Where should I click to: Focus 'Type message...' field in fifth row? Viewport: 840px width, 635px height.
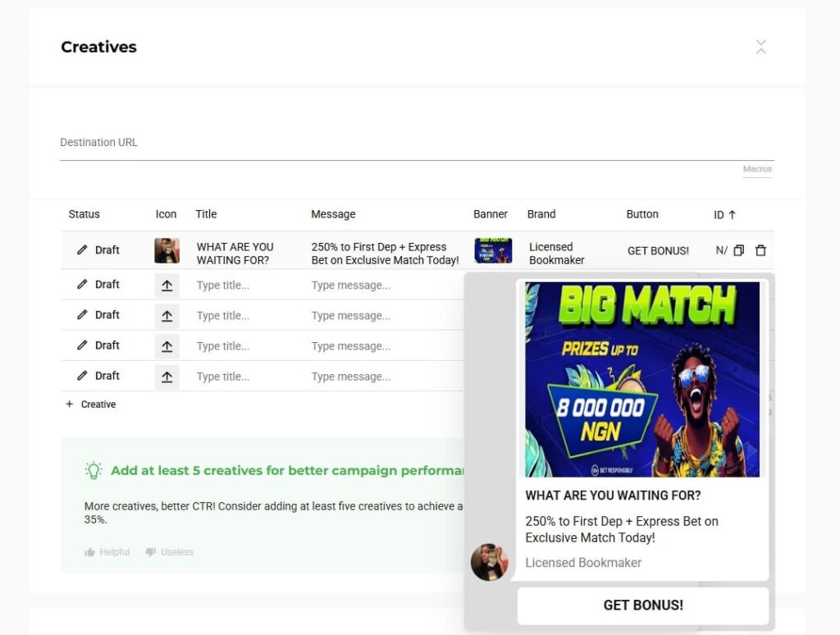pyautogui.click(x=351, y=377)
